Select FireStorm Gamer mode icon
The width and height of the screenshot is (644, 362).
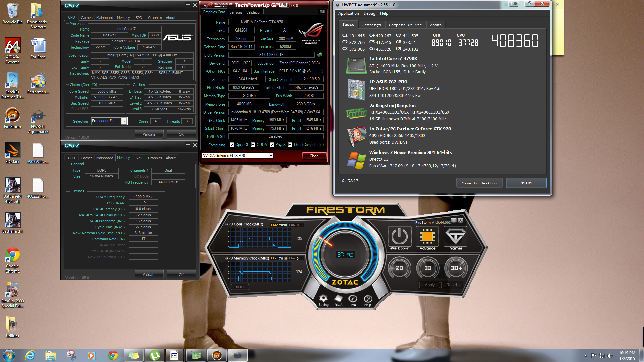(x=456, y=236)
